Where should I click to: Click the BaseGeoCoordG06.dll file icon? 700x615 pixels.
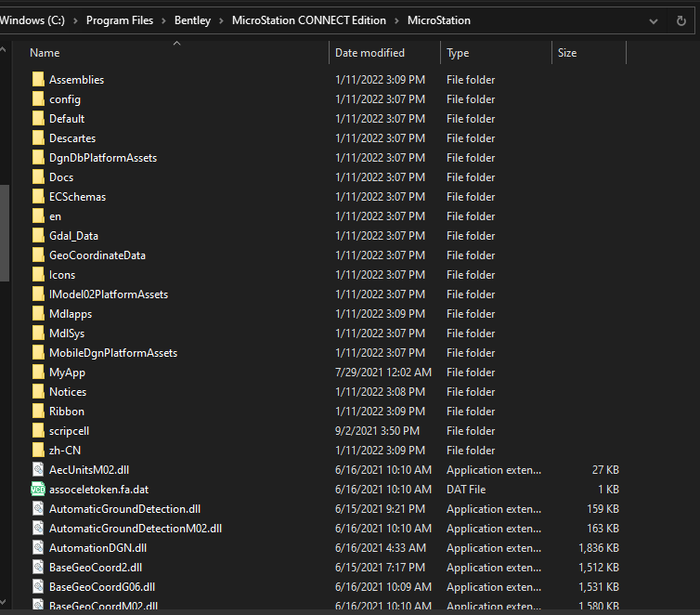(38, 587)
